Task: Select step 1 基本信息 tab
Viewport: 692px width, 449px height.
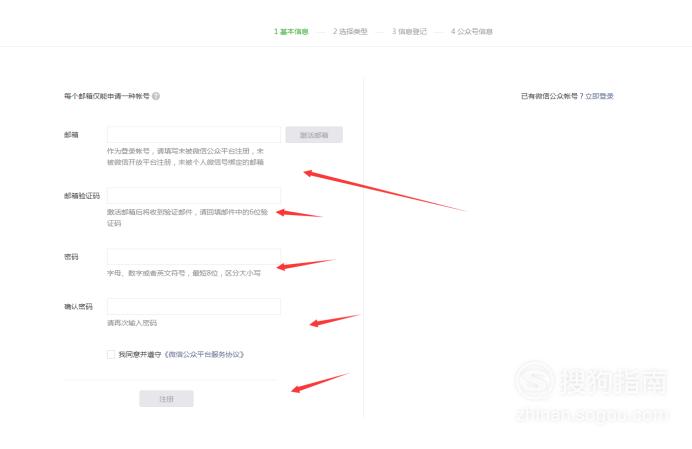Action: (x=291, y=31)
